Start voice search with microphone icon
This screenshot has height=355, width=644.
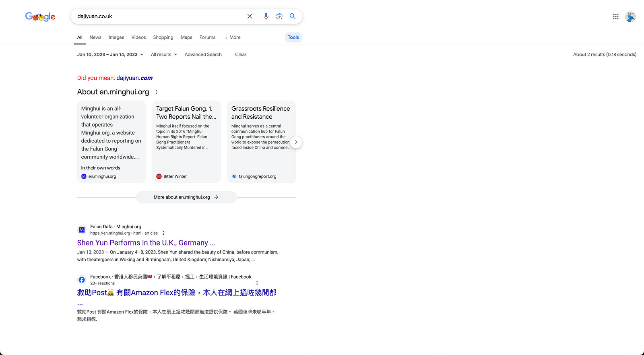point(266,17)
